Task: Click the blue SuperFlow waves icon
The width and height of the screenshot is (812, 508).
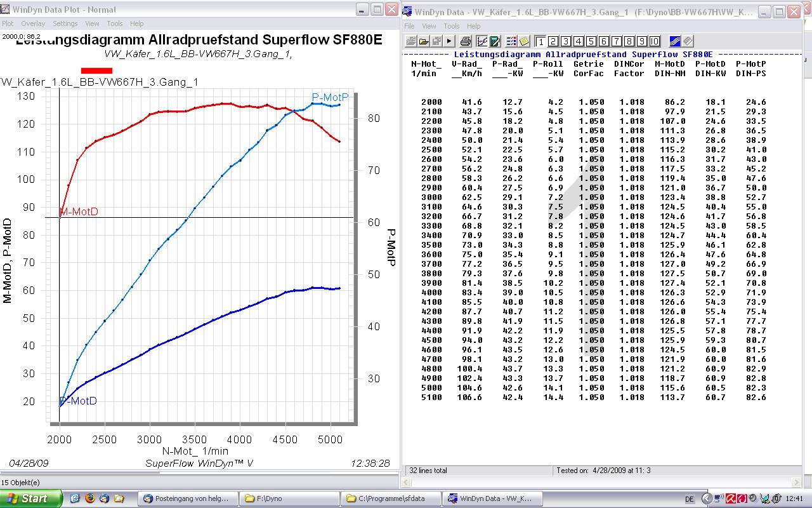Action: coord(675,41)
